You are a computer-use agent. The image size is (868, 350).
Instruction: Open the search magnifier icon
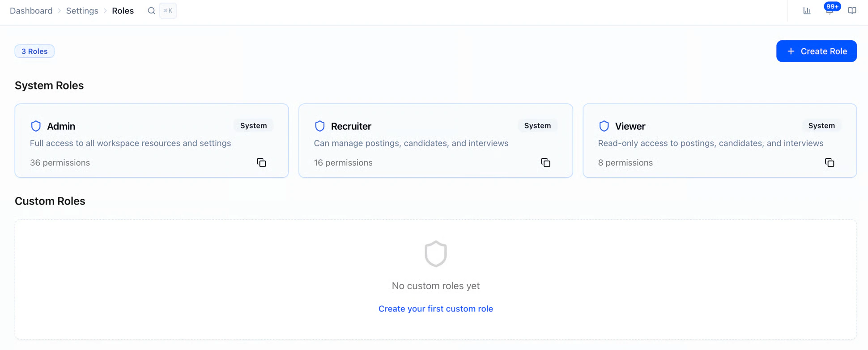151,11
